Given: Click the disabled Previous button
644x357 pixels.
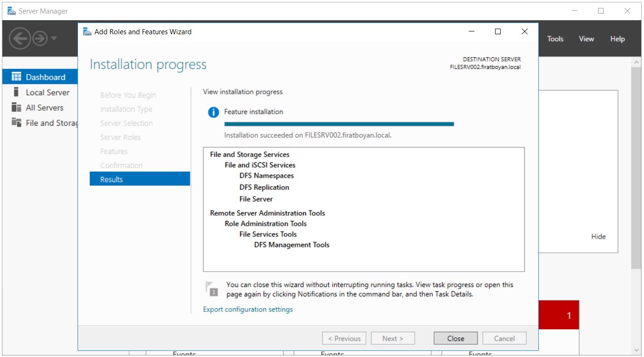Looking at the screenshot, I should 344,338.
